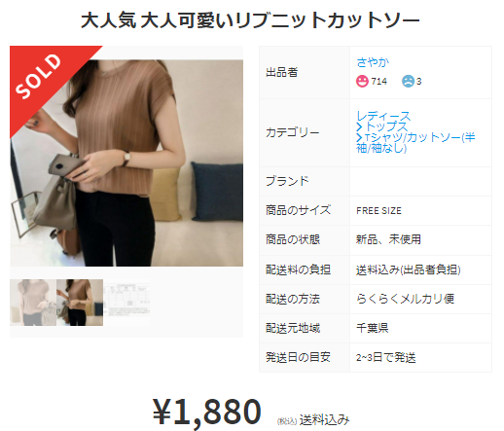Select size chart thumbnail

point(126,303)
